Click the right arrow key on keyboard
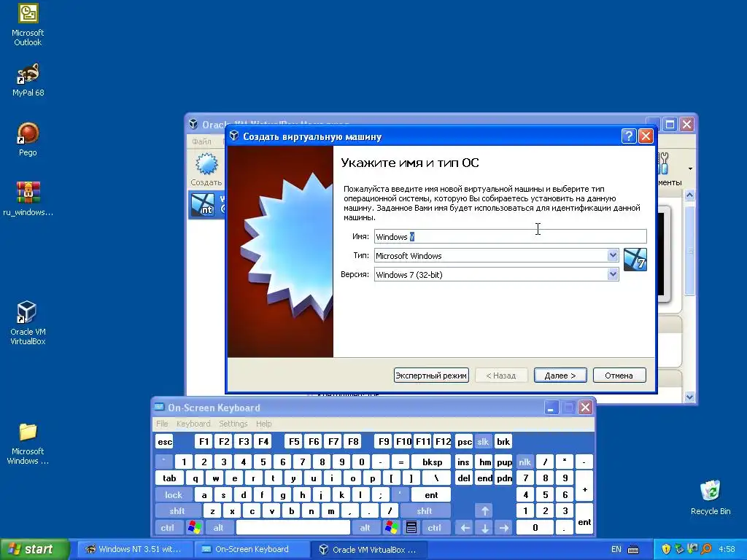This screenshot has height=560, width=747. [504, 528]
